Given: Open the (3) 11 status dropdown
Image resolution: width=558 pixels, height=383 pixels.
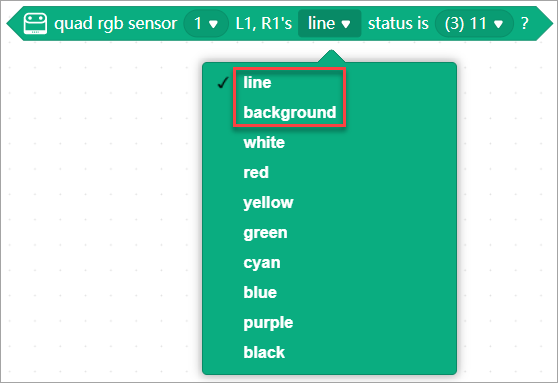Looking at the screenshot, I should coord(474,23).
